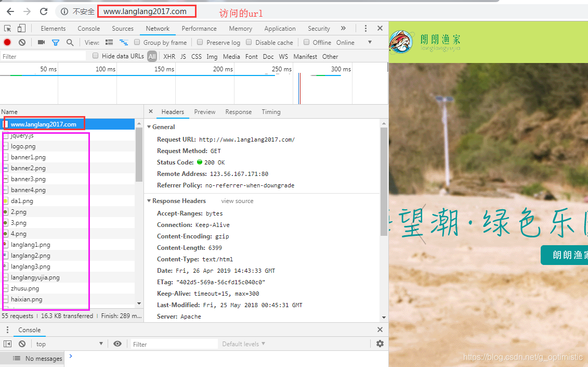Open DevTools three-dot customize menu
The height and width of the screenshot is (367, 588).
(365, 29)
